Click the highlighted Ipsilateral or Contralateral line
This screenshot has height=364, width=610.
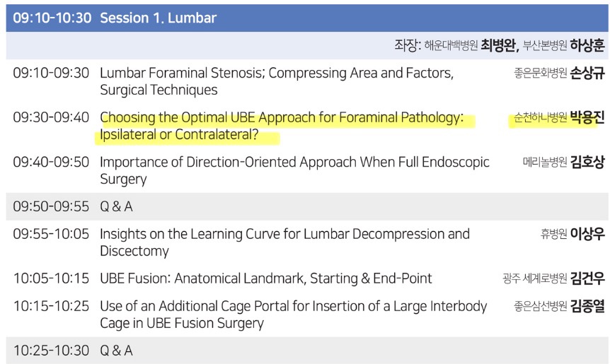pyautogui.click(x=179, y=134)
